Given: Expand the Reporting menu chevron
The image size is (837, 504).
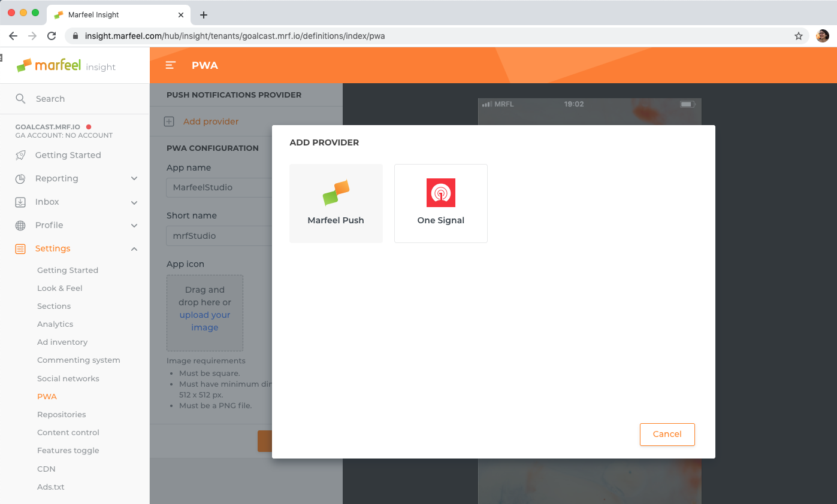Looking at the screenshot, I should pos(134,178).
